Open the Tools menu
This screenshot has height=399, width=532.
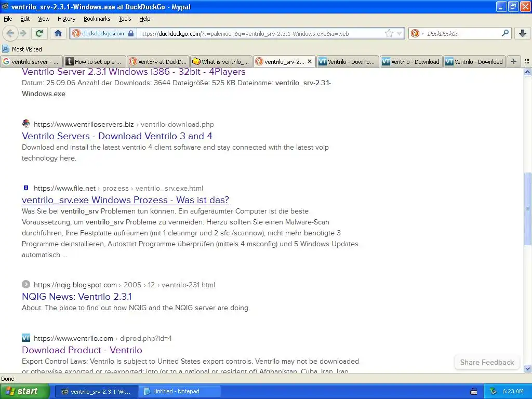[125, 19]
